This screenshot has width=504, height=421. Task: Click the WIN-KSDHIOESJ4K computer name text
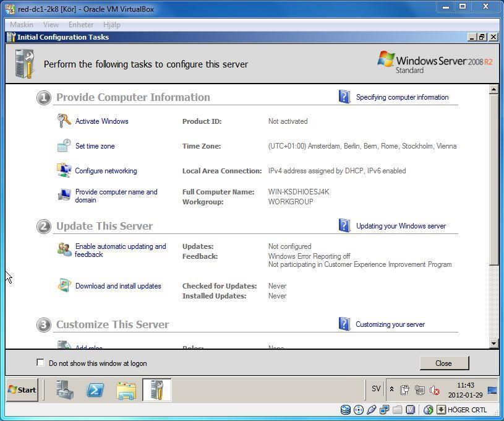pos(299,192)
